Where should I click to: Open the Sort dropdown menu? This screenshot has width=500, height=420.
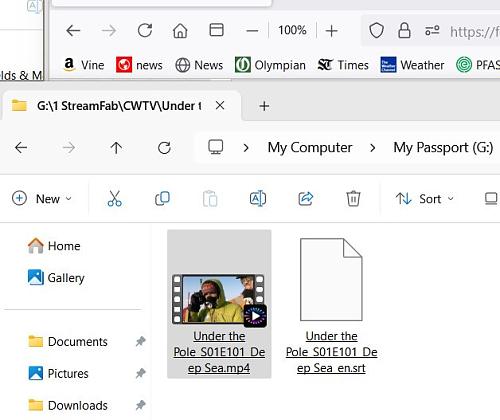pyautogui.click(x=425, y=199)
